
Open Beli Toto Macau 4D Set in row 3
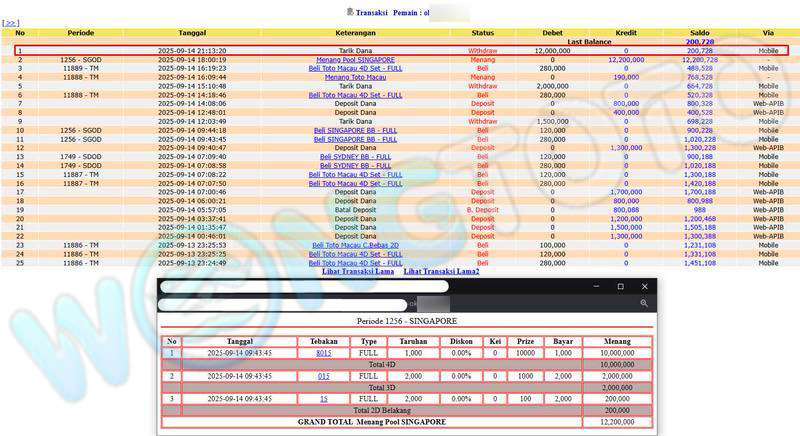click(x=355, y=69)
